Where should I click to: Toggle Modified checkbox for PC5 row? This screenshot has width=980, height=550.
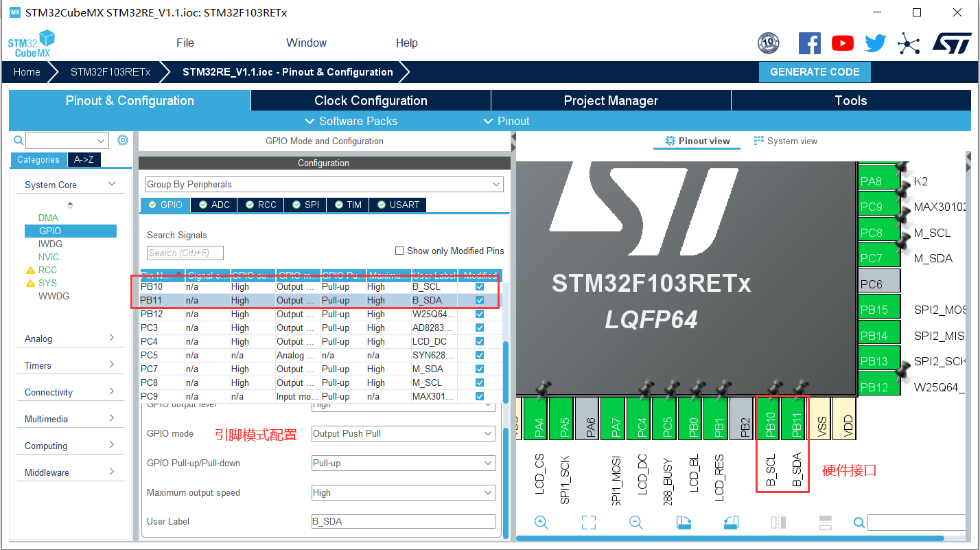[480, 355]
